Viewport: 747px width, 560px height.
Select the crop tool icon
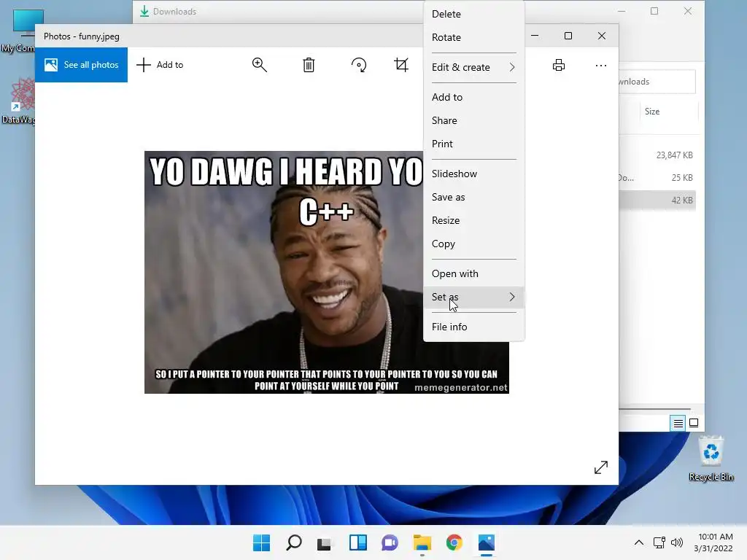[x=401, y=65]
